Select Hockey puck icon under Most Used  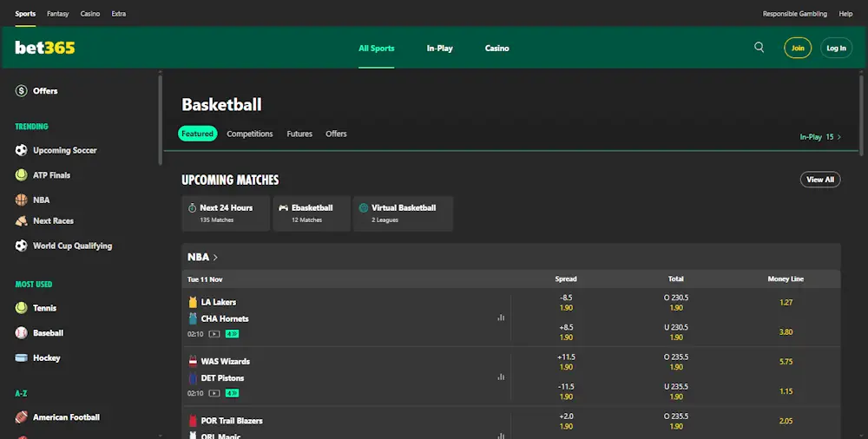[21, 357]
